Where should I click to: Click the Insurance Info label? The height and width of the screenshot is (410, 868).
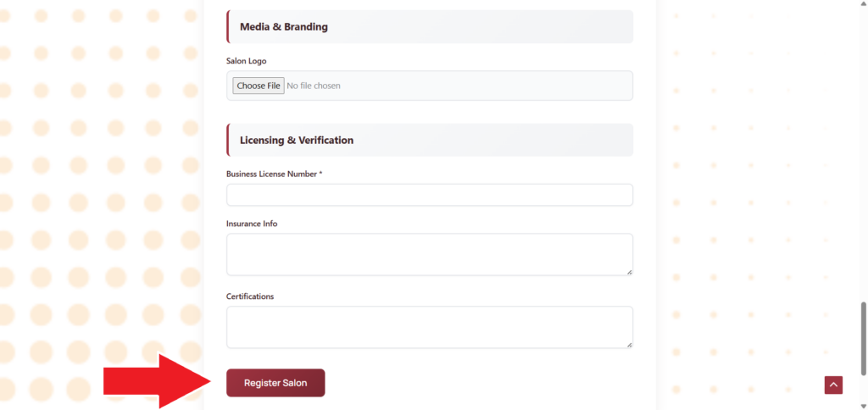point(252,224)
